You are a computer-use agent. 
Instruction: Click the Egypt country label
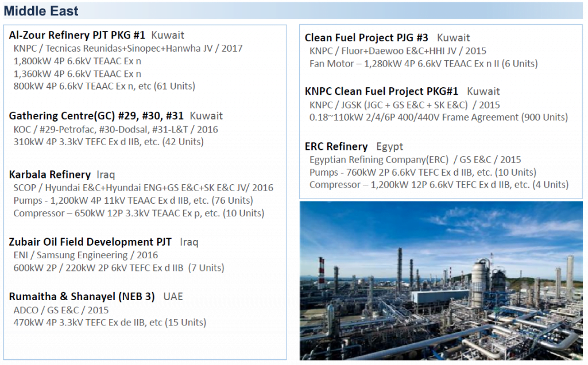(x=390, y=146)
